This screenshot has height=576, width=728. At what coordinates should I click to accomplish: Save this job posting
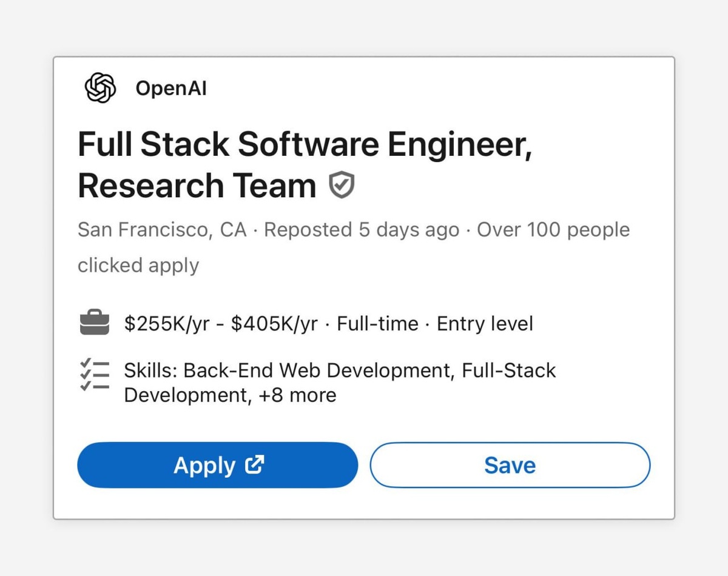point(510,465)
